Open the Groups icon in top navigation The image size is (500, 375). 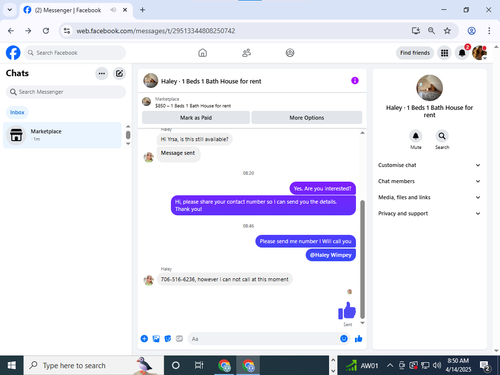coord(290,53)
